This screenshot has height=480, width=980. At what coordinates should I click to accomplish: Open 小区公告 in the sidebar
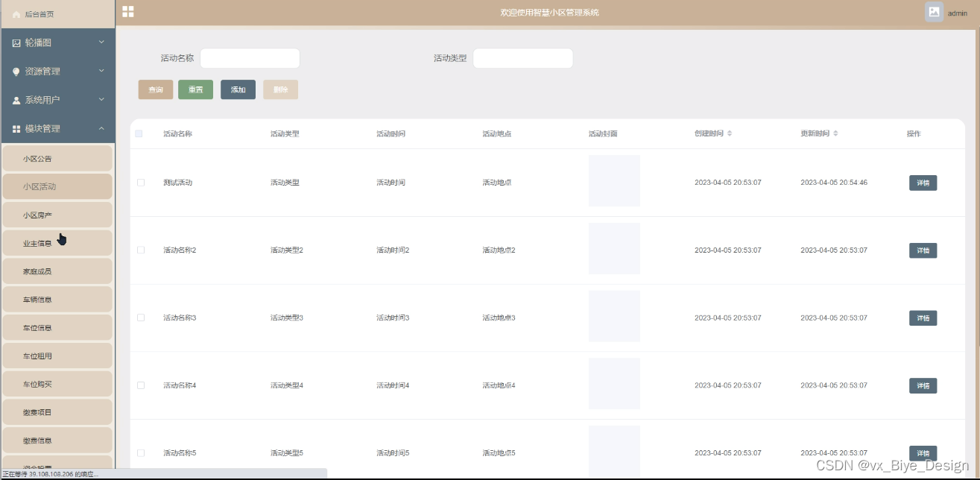(x=57, y=159)
